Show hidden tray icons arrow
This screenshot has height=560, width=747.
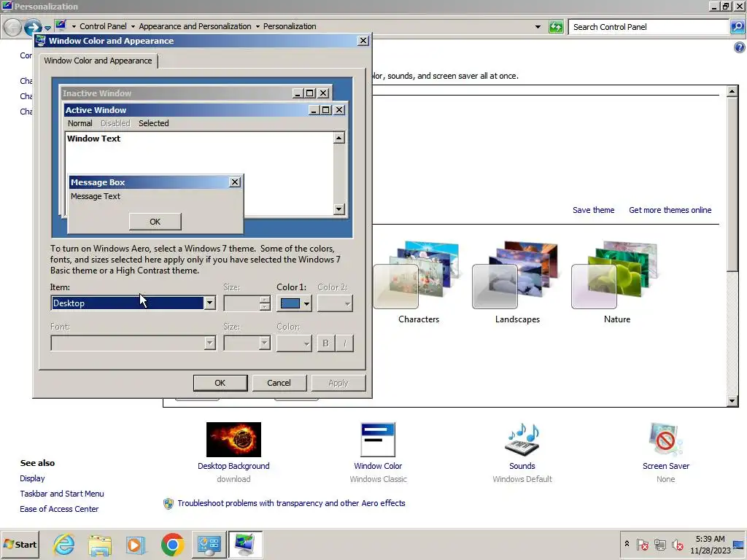[x=627, y=544]
